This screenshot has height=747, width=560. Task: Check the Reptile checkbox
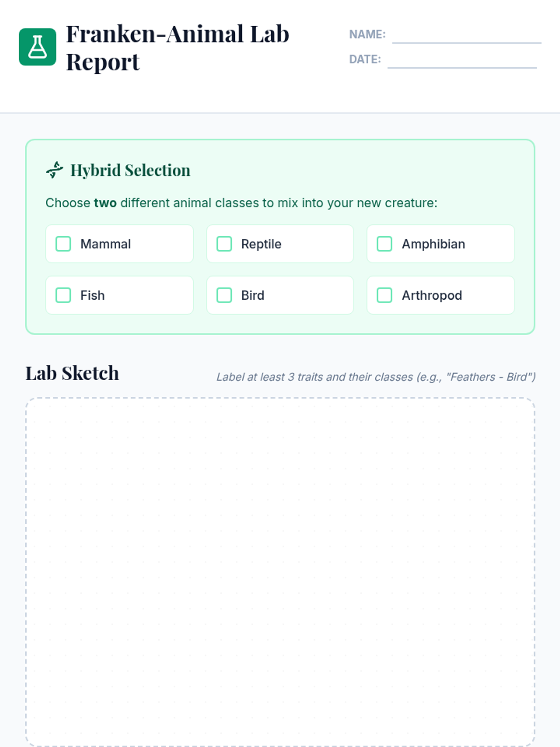[x=224, y=244]
